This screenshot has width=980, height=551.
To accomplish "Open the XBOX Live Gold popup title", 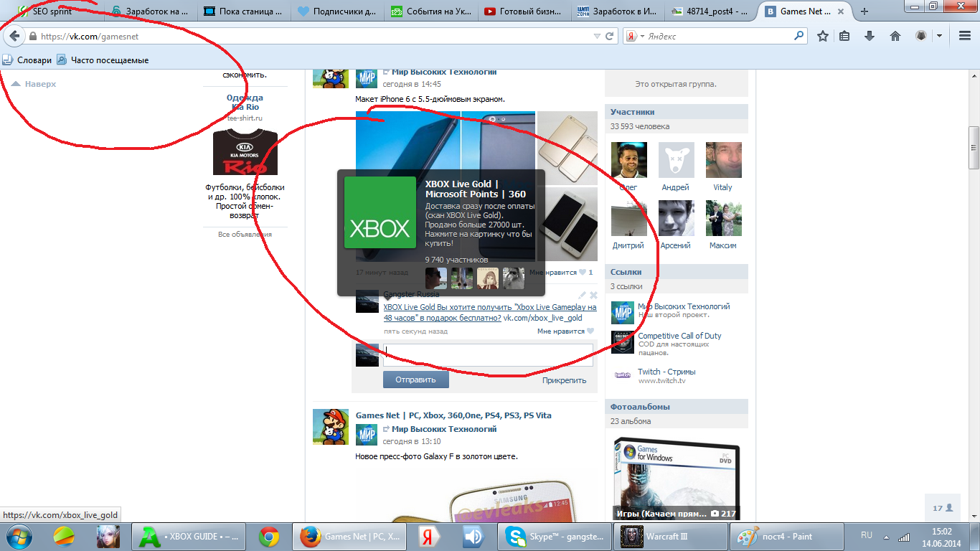I will pos(476,189).
